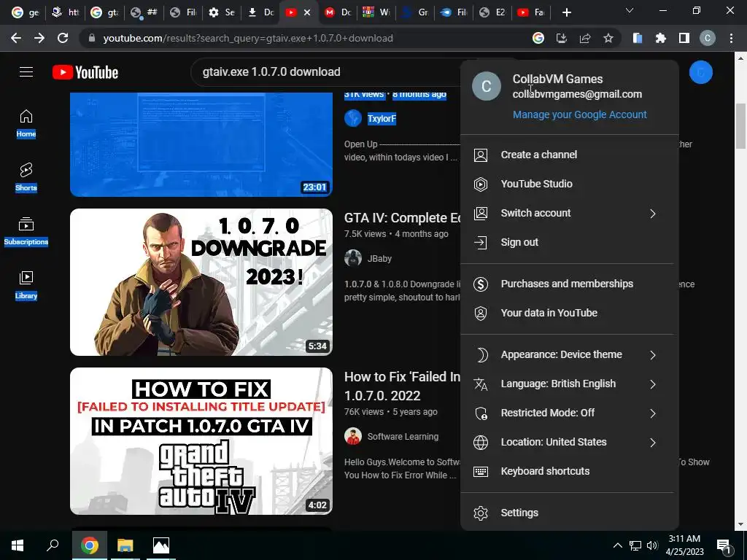
Task: Click the share page icon in address bar
Action: (x=585, y=38)
